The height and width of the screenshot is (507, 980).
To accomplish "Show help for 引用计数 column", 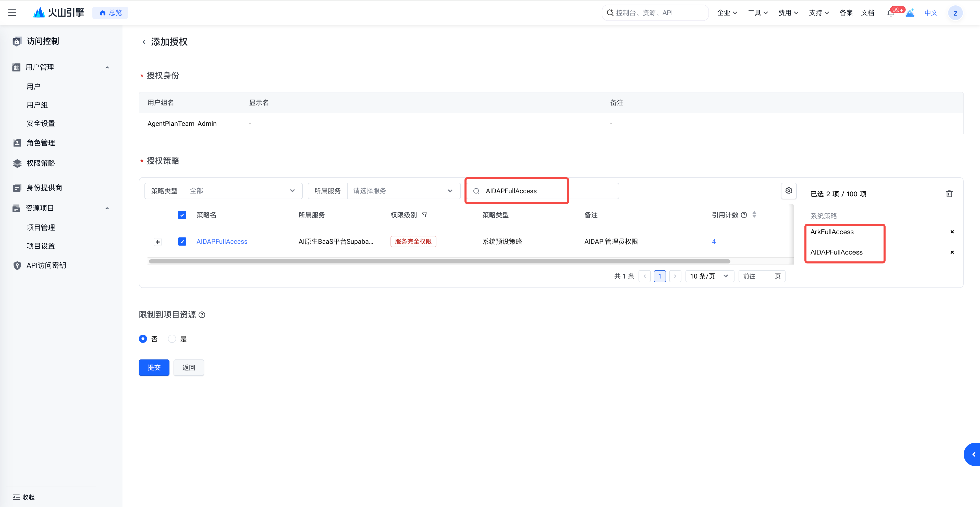I will 744,215.
